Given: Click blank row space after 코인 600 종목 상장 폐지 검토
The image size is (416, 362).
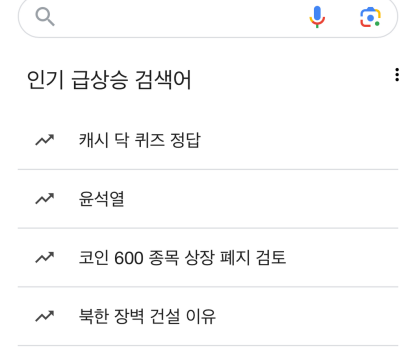Looking at the screenshot, I should pos(342,257).
